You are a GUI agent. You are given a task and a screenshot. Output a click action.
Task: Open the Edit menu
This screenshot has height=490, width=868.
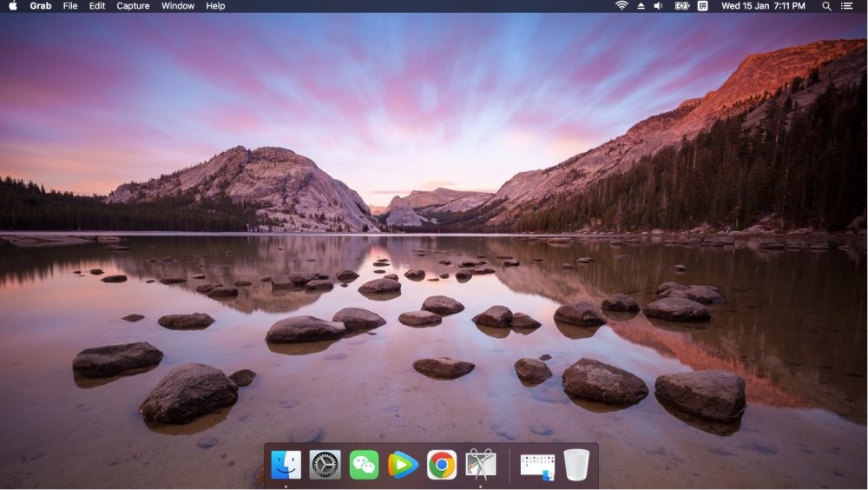(97, 5)
